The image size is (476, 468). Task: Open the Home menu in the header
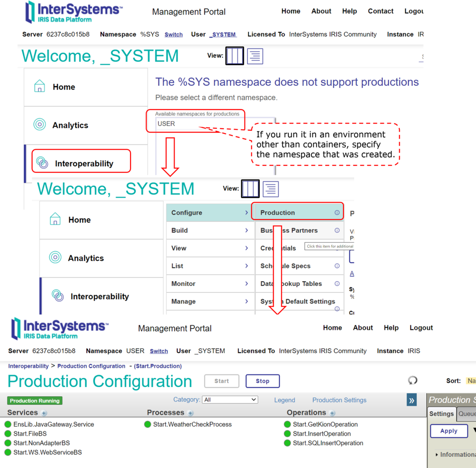click(x=332, y=328)
